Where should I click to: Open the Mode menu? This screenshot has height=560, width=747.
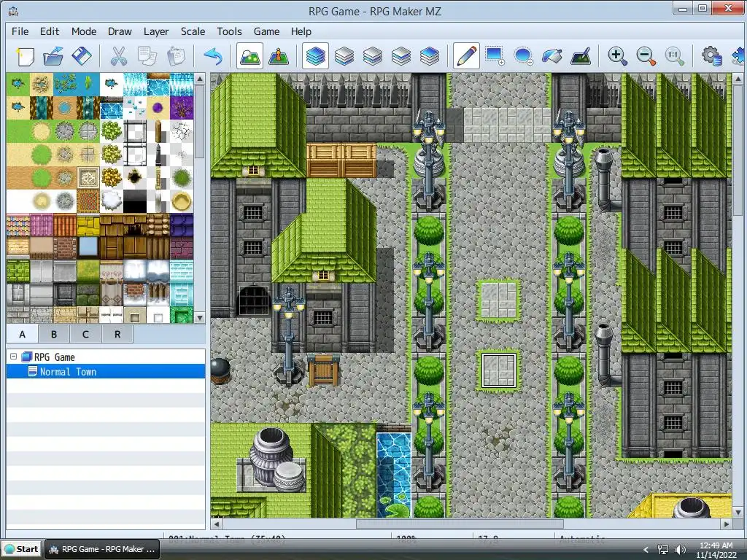[x=84, y=31]
